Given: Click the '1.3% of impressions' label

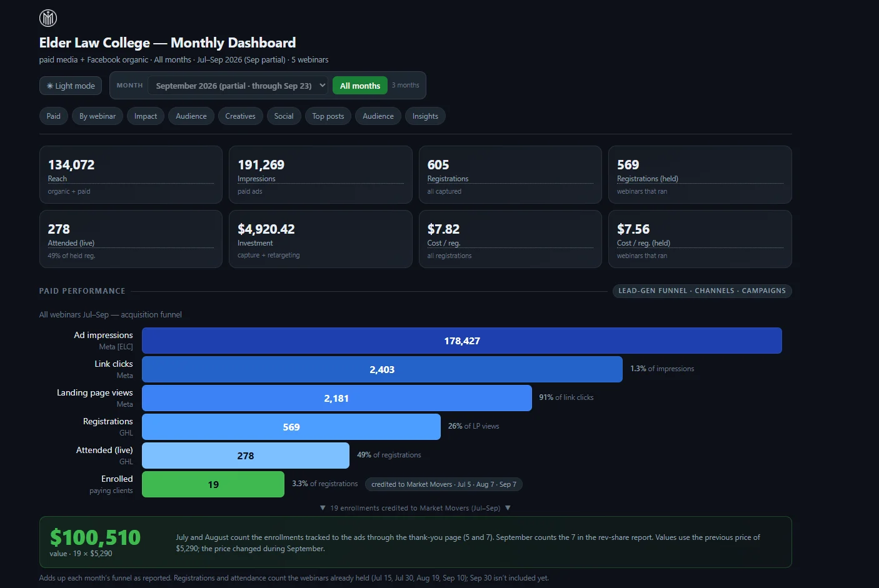Looking at the screenshot, I should coord(662,369).
